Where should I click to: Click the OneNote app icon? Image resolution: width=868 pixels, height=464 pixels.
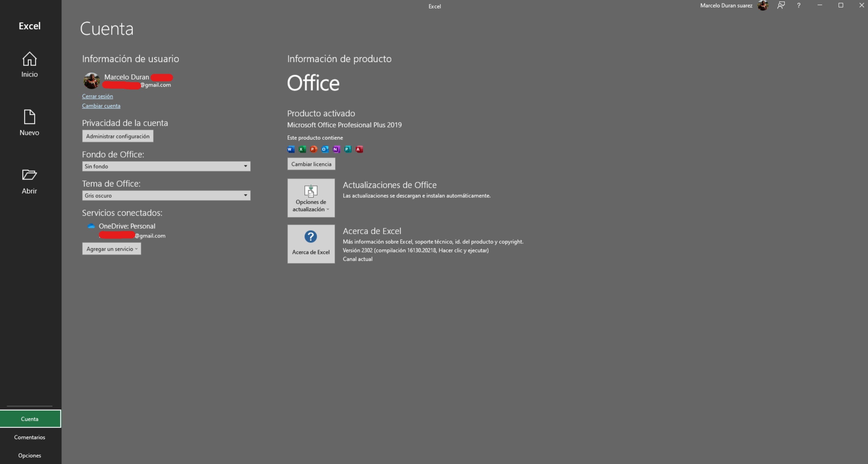click(x=336, y=149)
